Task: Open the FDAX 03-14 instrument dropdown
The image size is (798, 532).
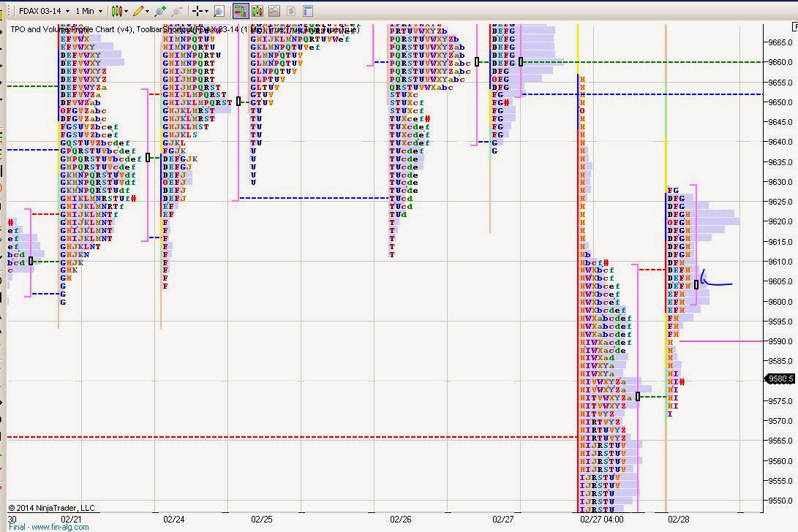Action: tap(44, 11)
